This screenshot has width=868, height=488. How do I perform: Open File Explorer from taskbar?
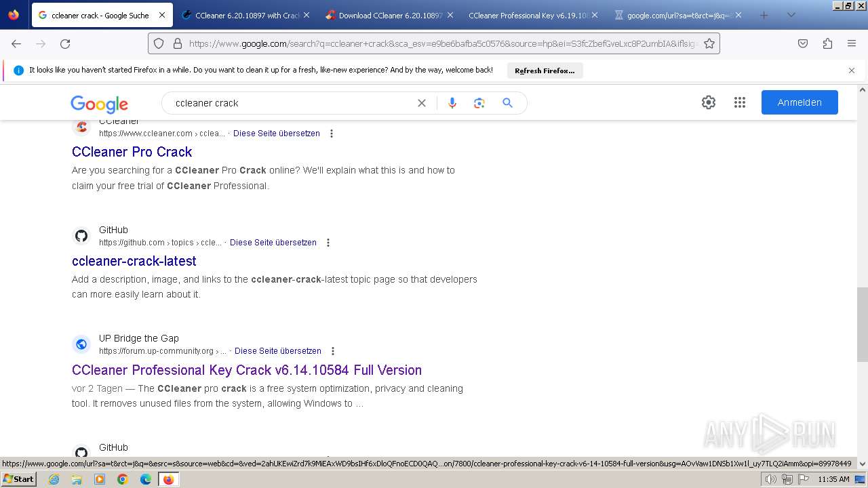coord(77,479)
